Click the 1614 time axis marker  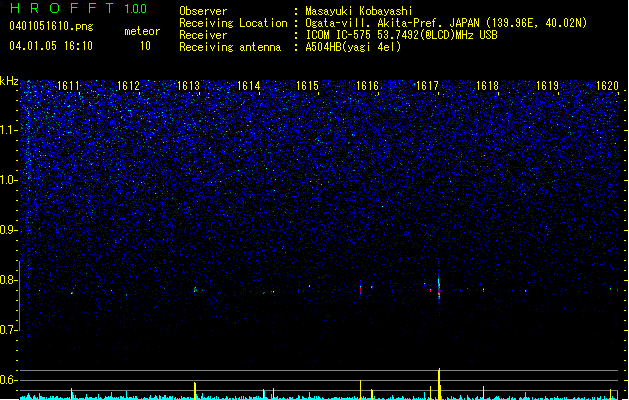tap(248, 86)
